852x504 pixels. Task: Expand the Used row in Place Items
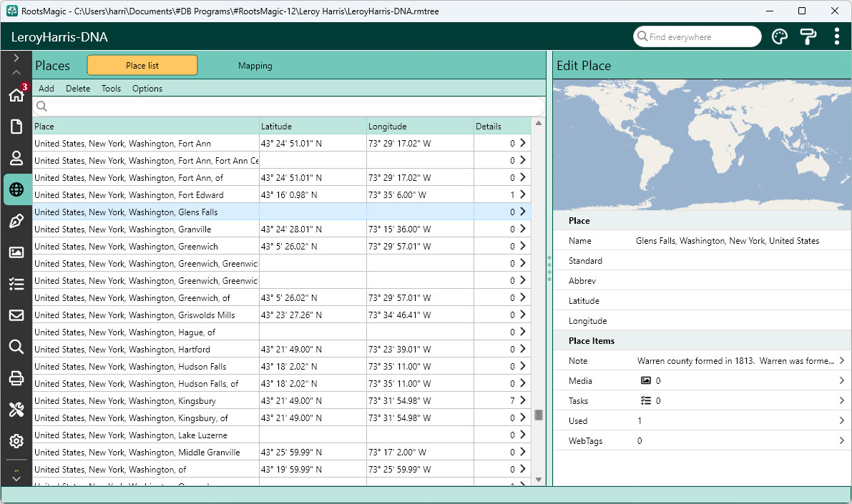coord(841,421)
